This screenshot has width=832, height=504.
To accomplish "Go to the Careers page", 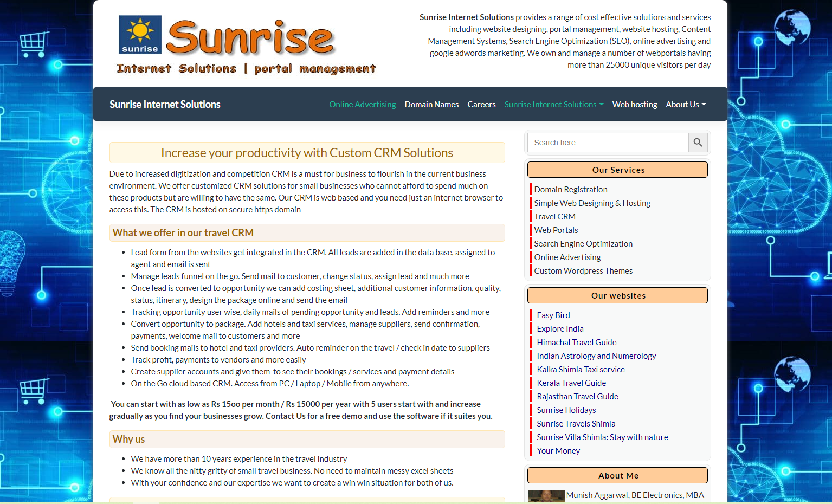I will point(481,105).
